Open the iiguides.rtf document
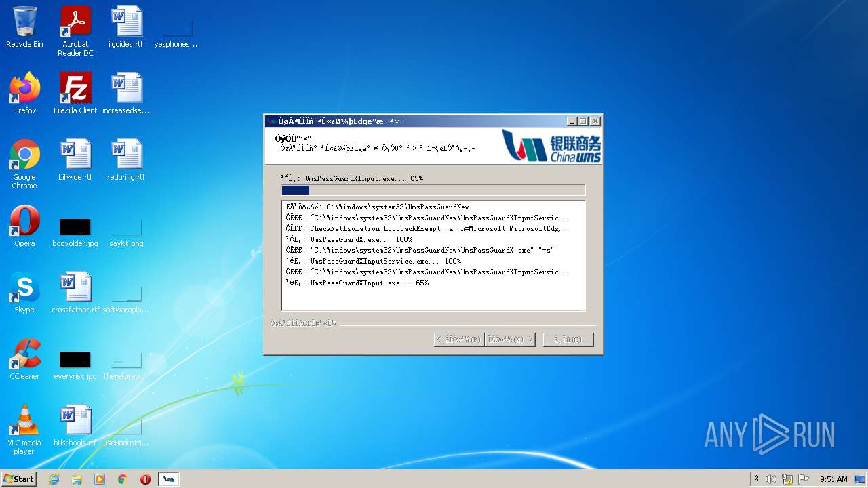The image size is (868, 488). 126,27
